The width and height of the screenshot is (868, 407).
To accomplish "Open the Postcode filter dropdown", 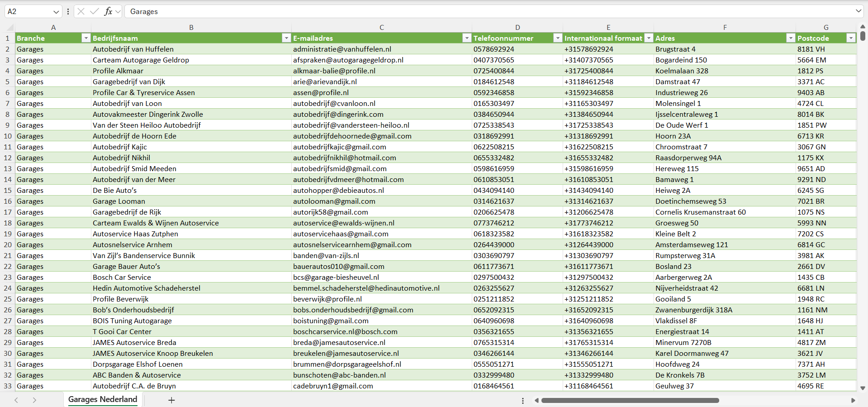I will 851,38.
